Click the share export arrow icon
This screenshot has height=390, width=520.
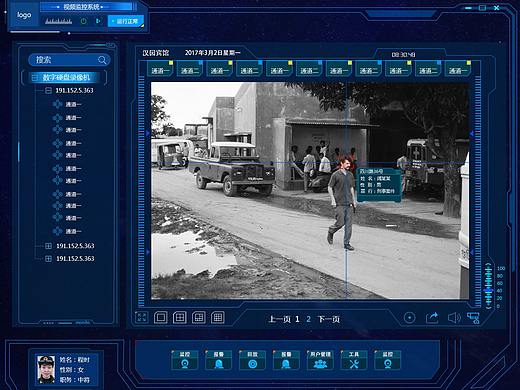432,318
